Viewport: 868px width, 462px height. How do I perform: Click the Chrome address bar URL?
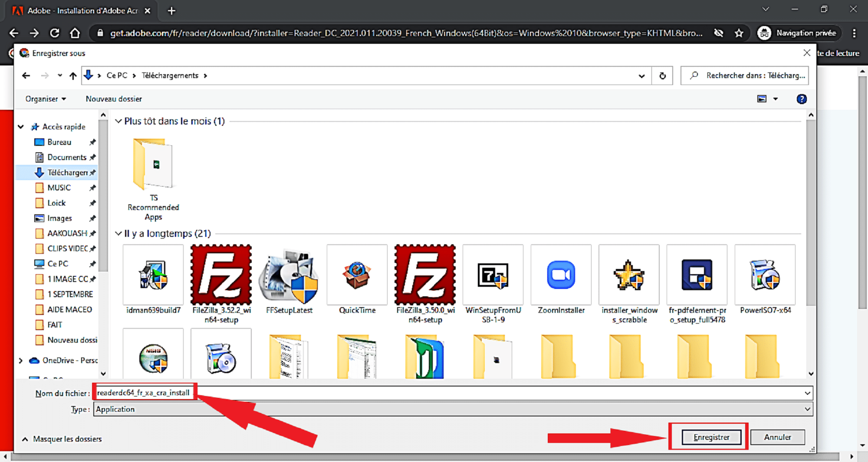pyautogui.click(x=406, y=33)
